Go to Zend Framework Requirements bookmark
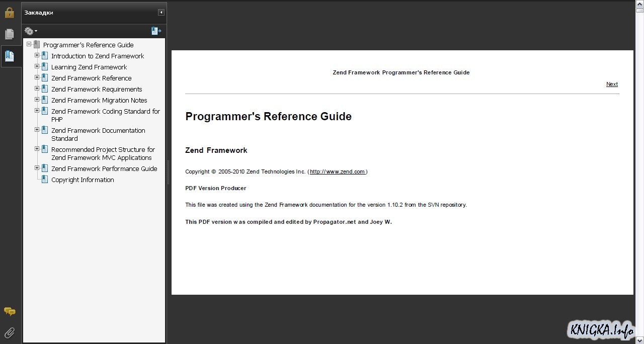Viewport: 644px width, 344px height. (x=97, y=89)
